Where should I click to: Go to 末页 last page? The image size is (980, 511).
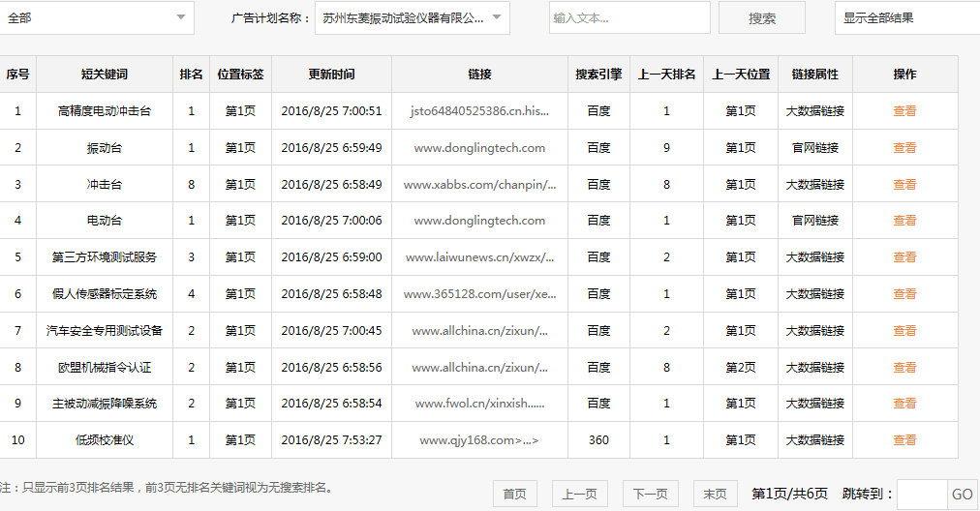715,495
